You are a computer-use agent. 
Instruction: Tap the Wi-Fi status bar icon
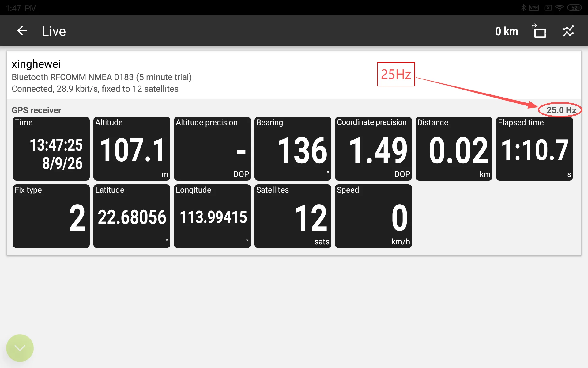click(560, 8)
